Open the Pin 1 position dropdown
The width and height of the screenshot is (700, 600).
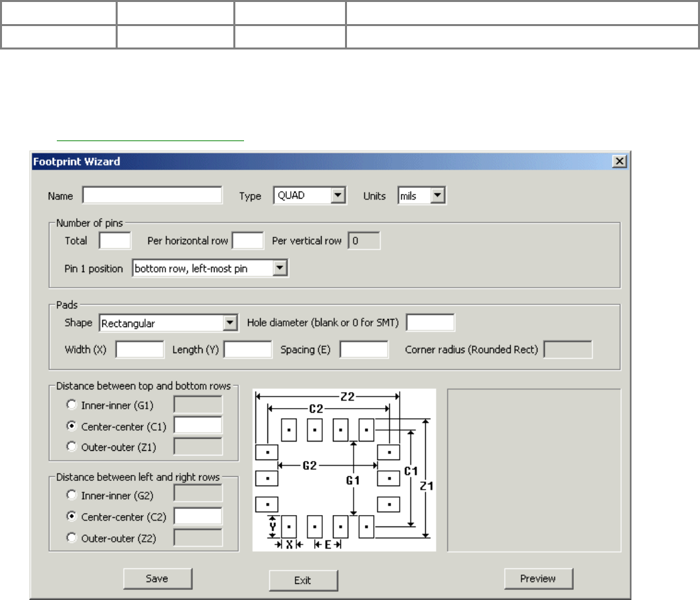(281, 268)
